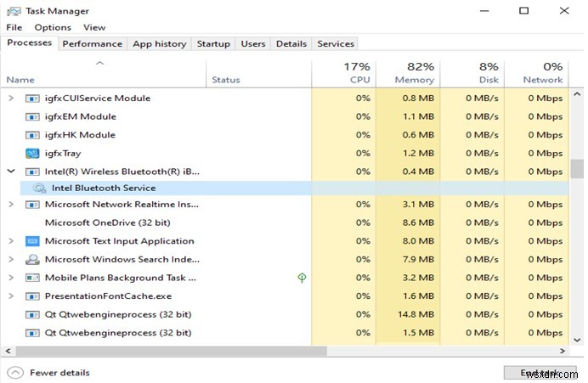This screenshot has height=383, width=588.
Task: Sort by Network column header
Action: (536, 74)
